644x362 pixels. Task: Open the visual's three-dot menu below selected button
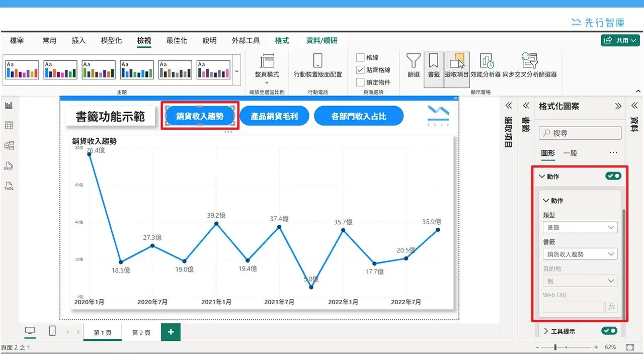(228, 132)
